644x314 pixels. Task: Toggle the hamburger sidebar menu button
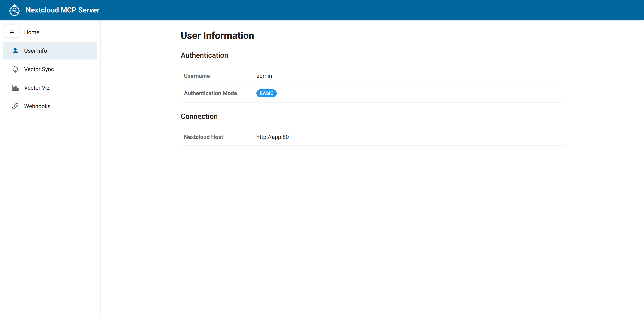(x=11, y=31)
